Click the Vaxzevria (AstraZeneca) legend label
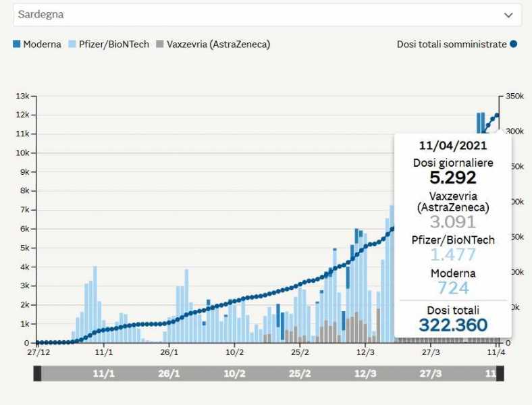Screen dimensions: 532x405 point(219,45)
